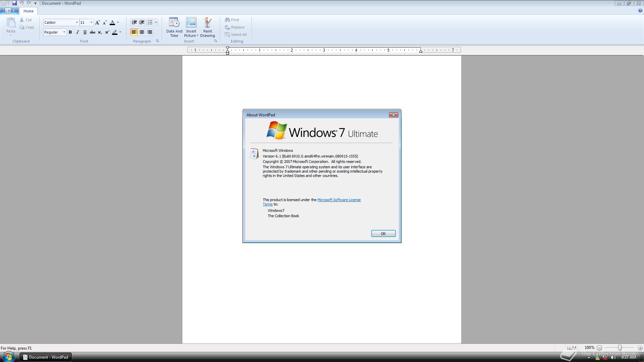The width and height of the screenshot is (644, 362).
Task: Toggle Italic formatting
Action: (x=77, y=32)
